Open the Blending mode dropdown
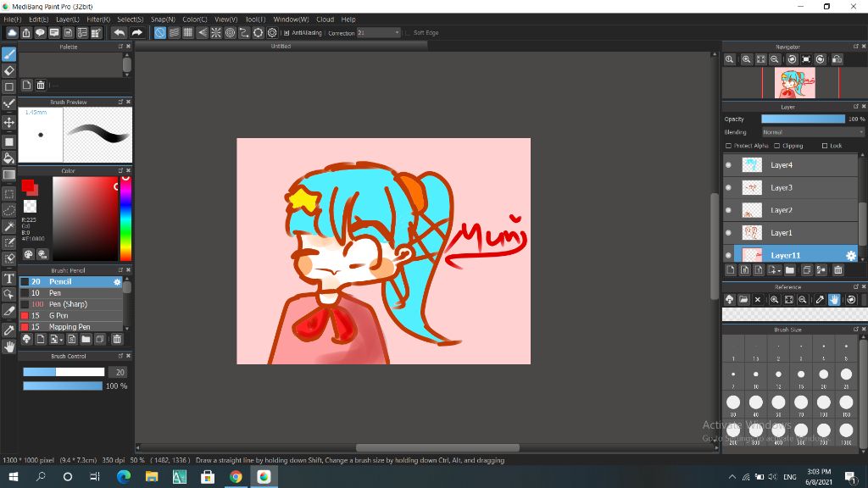Image resolution: width=868 pixels, height=488 pixels. tap(813, 132)
